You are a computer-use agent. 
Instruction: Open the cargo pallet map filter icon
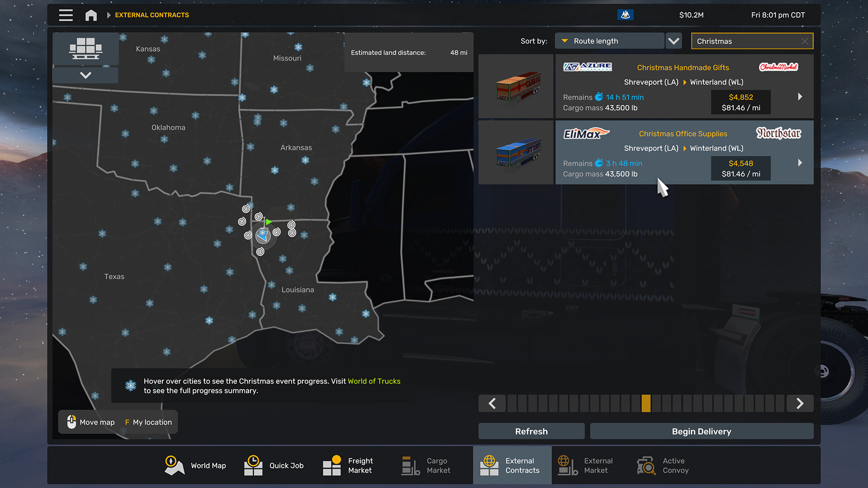pos(85,48)
